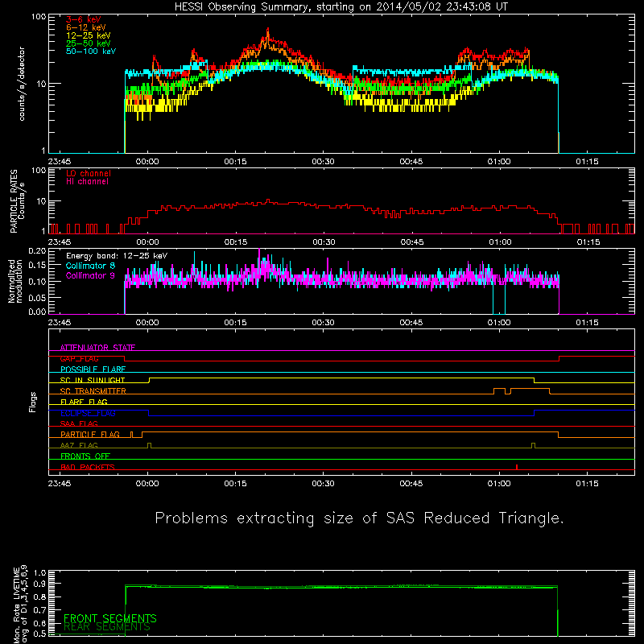The image size is (644, 644).
Task: Pick the cyan 50-100 keV legend label
Action: tap(91, 52)
